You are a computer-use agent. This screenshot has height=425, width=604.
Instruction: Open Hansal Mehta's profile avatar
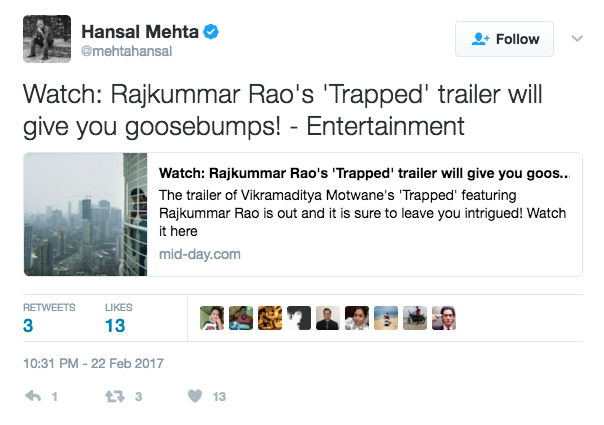point(46,39)
